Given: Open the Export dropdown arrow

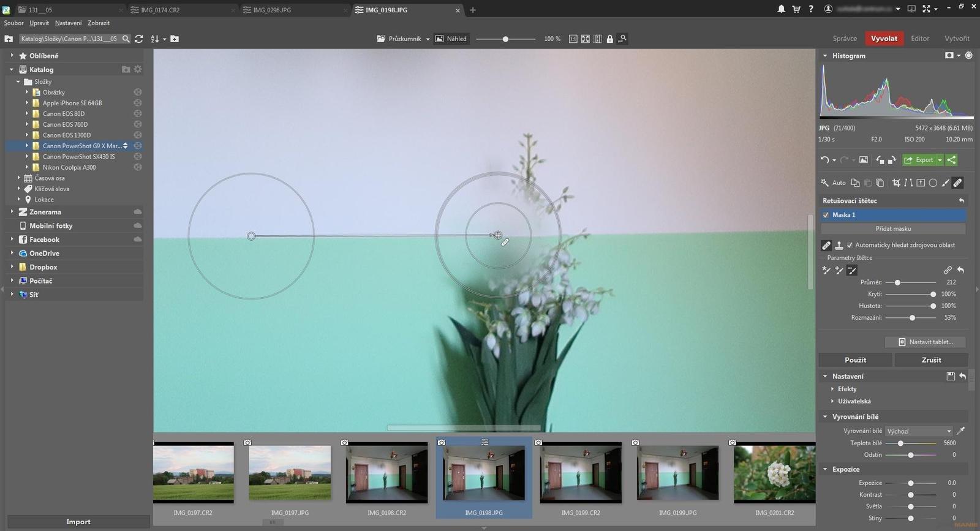Looking at the screenshot, I should coord(940,160).
